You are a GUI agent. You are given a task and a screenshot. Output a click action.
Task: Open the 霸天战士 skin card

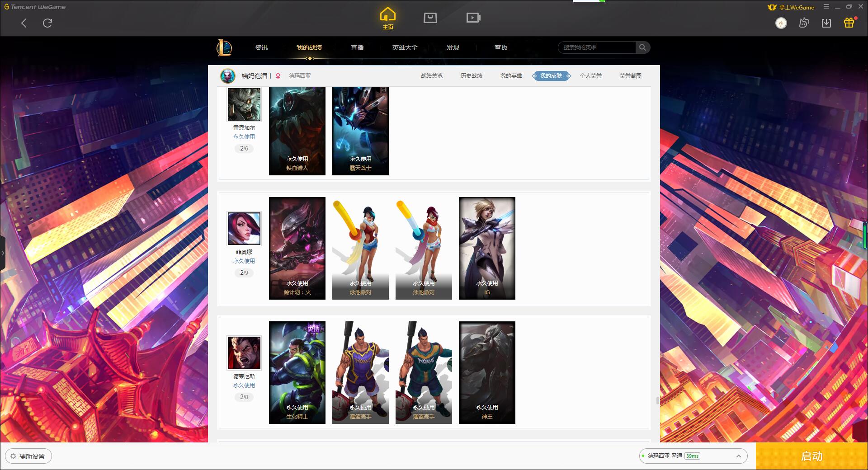(360, 131)
